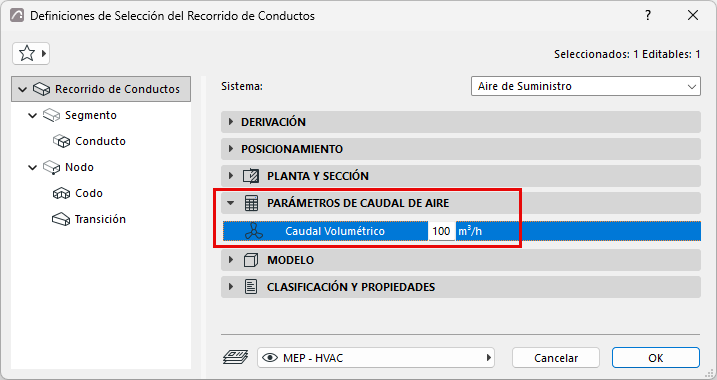
Task: Collapse the Segmento tree node
Action: coord(32,115)
